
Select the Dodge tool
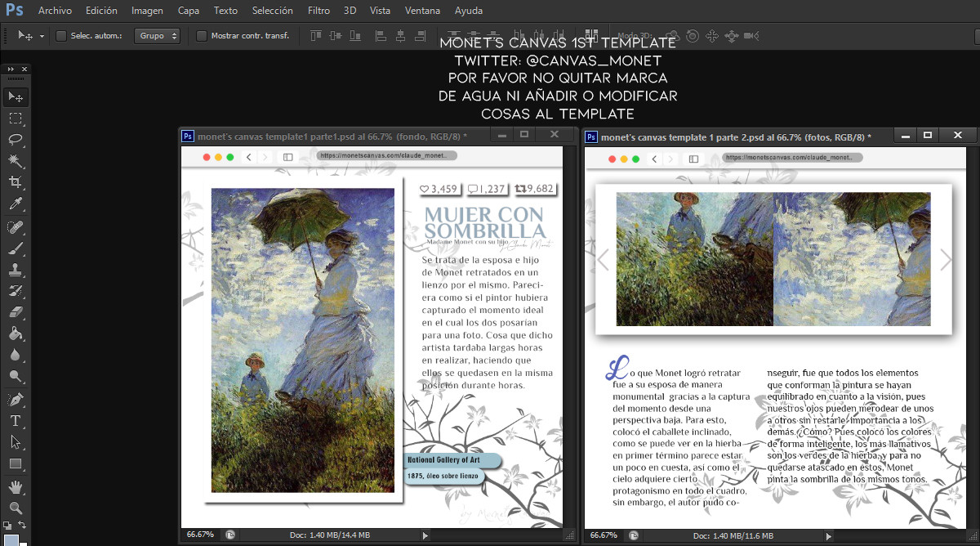(15, 376)
